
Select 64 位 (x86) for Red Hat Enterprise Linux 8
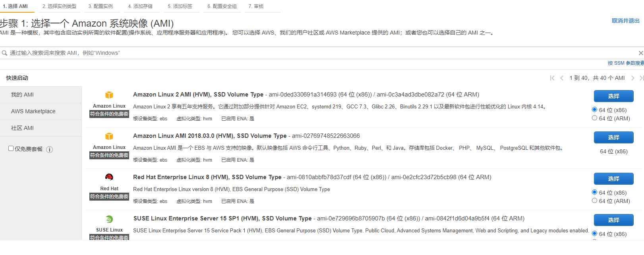tap(595, 192)
